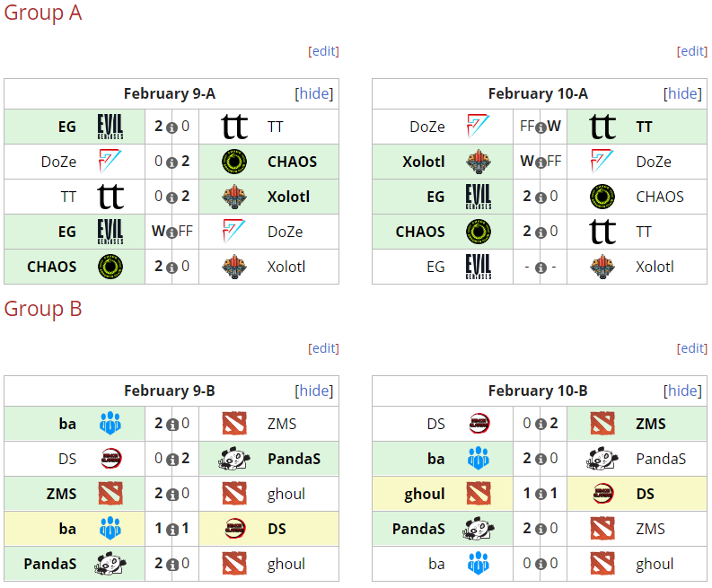Edit the Group B left section
The image size is (712, 588).
323,348
